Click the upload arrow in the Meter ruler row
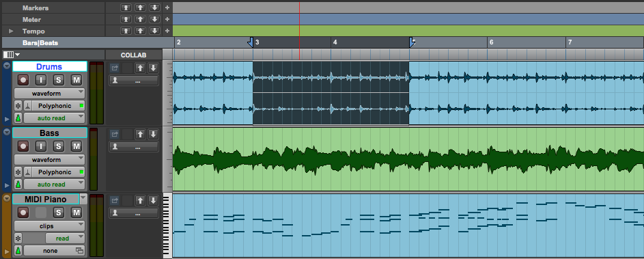This screenshot has height=259, width=644. (x=141, y=19)
